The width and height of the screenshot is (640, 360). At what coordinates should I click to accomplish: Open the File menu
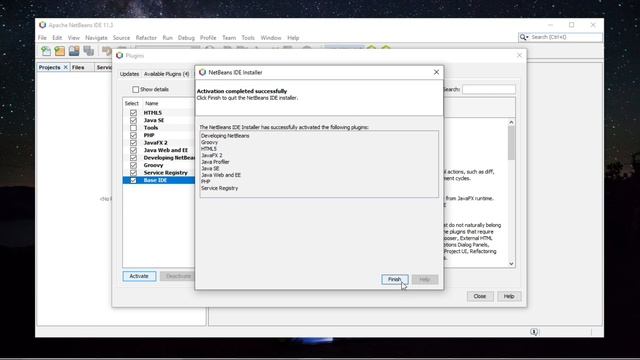[x=42, y=38]
